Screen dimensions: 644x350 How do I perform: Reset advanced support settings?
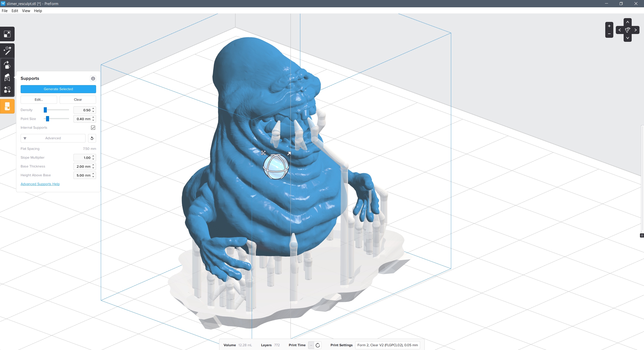pos(92,138)
